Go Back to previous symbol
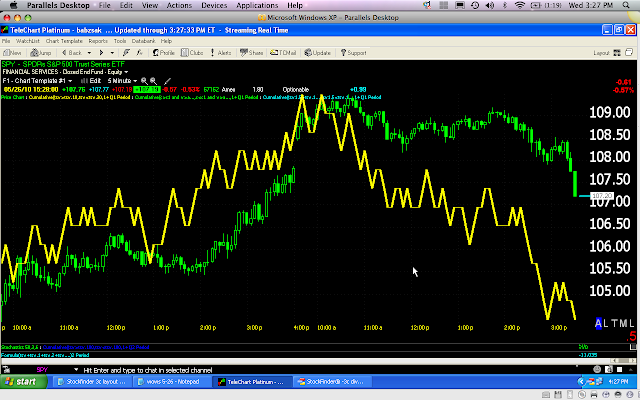Viewport: 640px width, 400px height. (x=72, y=53)
